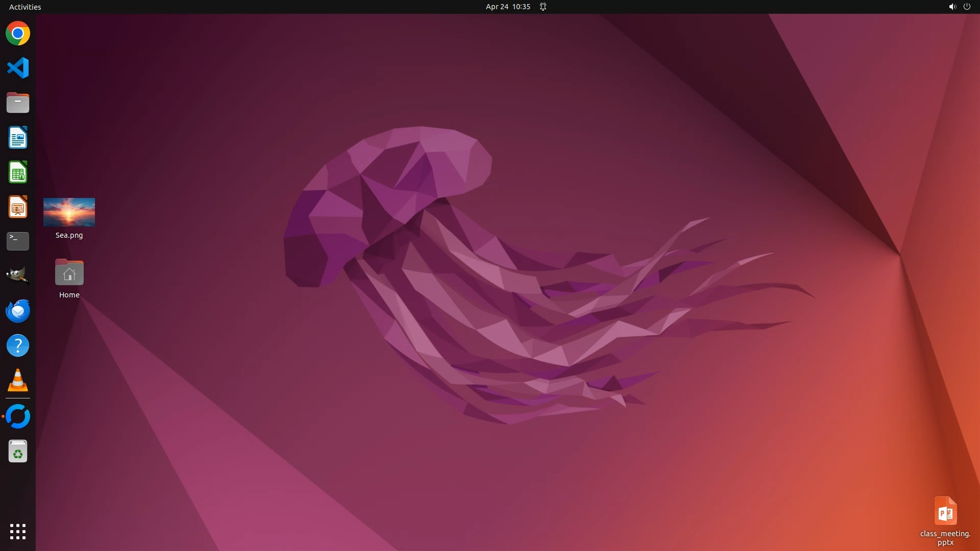Image resolution: width=980 pixels, height=551 pixels.
Task: Open the clock and calendar menu
Action: 507,7
